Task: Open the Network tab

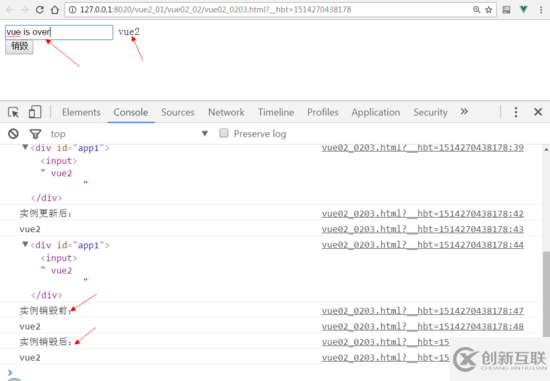Action: (x=226, y=112)
